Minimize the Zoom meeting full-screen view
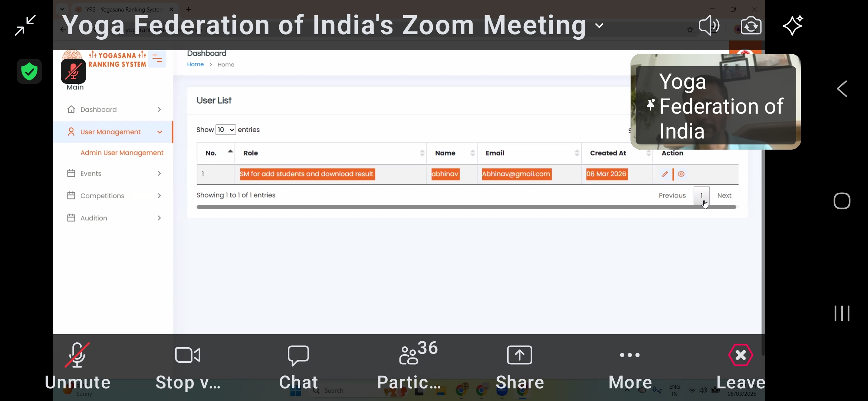Screen dimensions: 868x401 click(25, 25)
